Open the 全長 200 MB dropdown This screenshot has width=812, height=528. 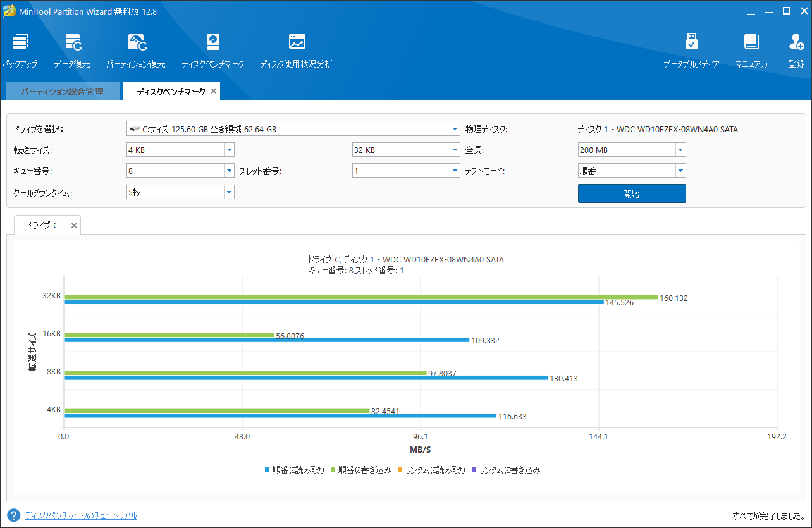680,150
